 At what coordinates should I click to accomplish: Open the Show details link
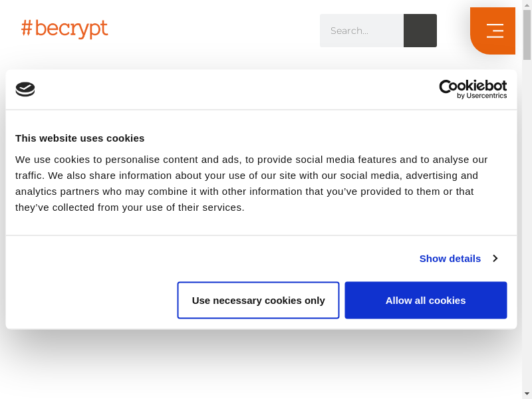[x=450, y=258]
